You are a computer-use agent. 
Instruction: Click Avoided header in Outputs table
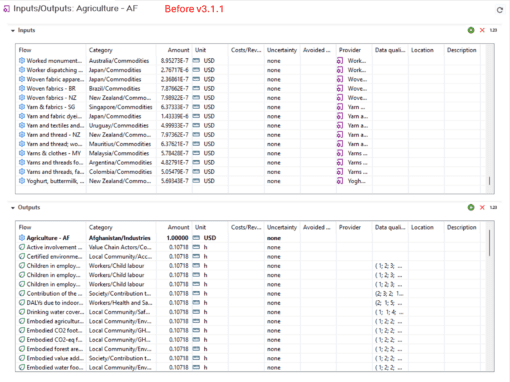(318, 227)
